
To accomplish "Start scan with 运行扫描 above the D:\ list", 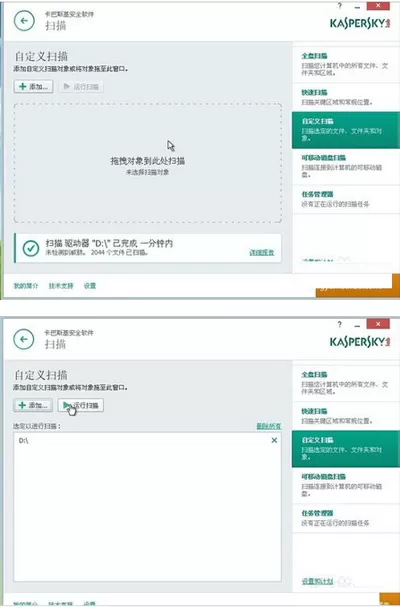I will pos(81,405).
